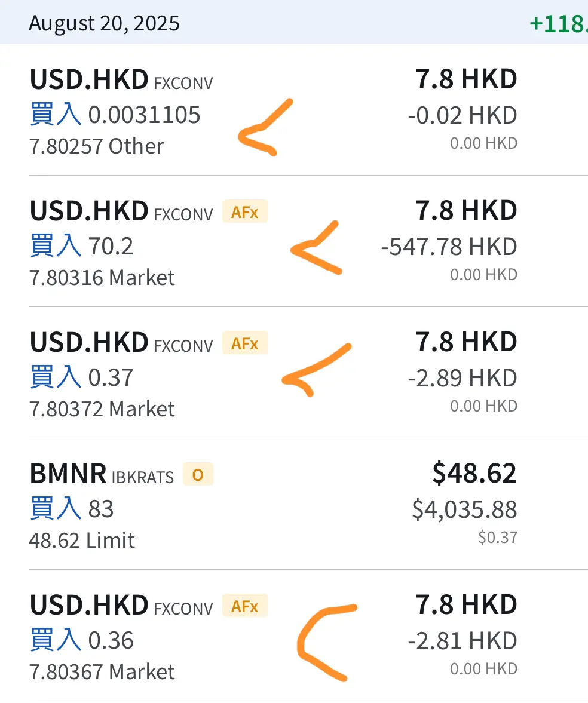This screenshot has width=588, height=703.
Task: Tap the AFx badge on the 0.36 trade
Action: [x=245, y=606]
